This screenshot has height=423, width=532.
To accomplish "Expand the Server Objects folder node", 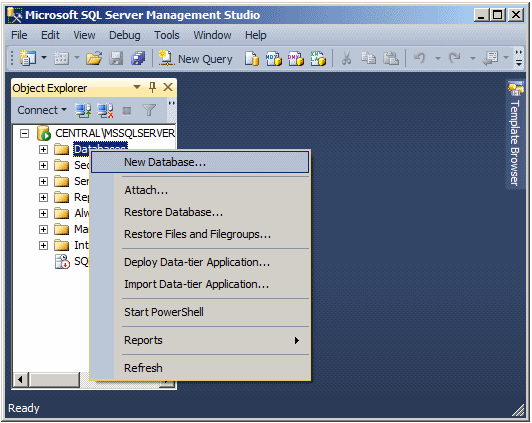I will click(43, 181).
